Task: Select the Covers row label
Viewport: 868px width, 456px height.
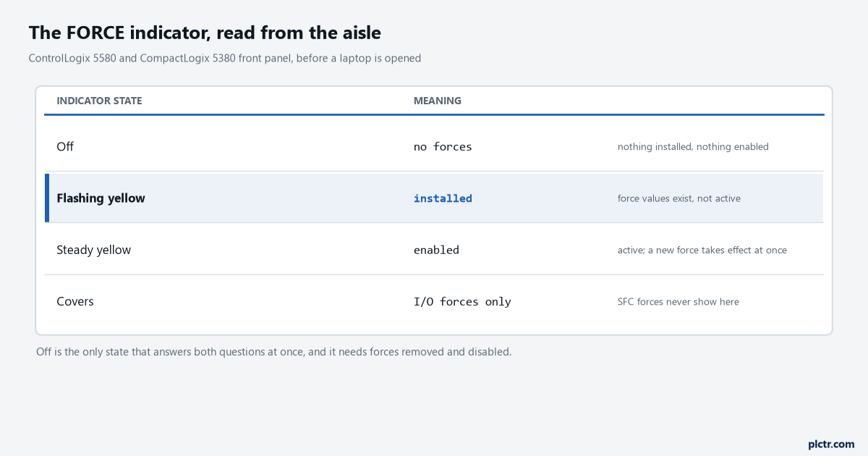Action: 75,302
